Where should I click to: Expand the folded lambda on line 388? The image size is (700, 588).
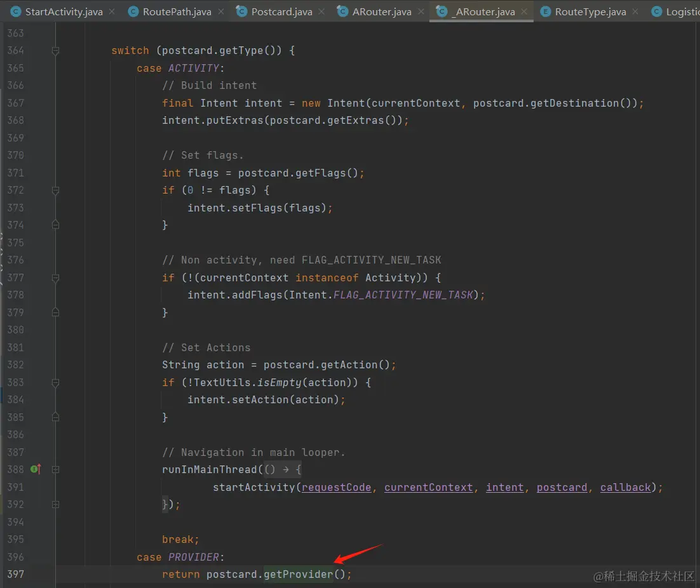(55, 469)
